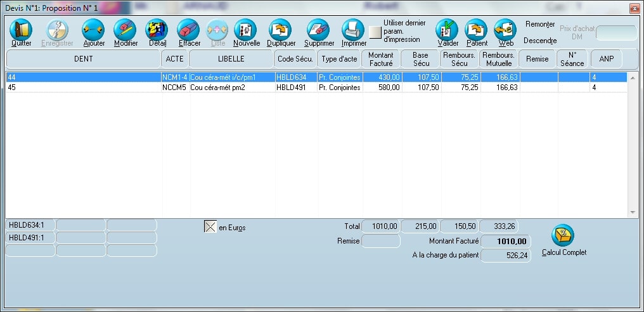Viewport: 644px width, 312px height.
Task: Click the Quitter door icon
Action: coord(21,30)
